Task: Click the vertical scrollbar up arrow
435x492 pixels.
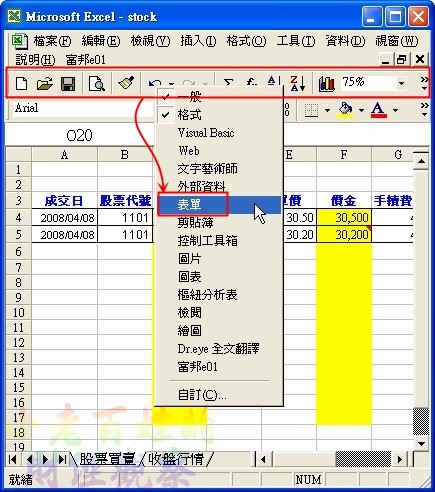Action: pyautogui.click(x=421, y=161)
